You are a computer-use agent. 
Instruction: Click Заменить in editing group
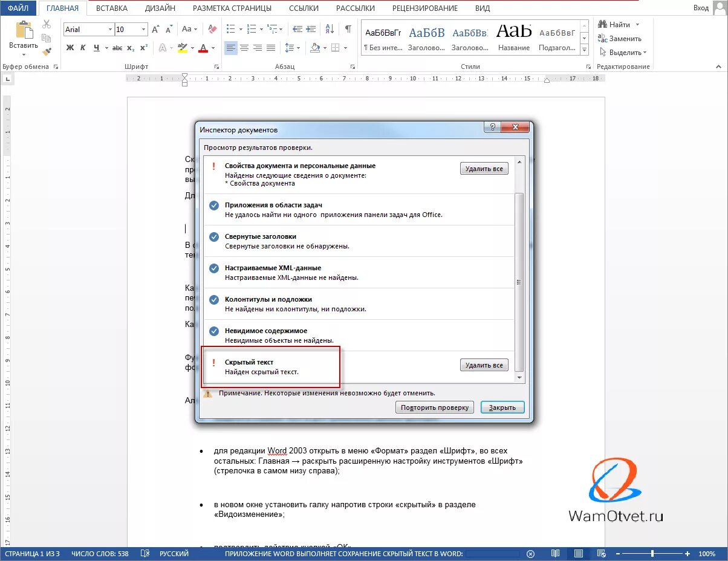[x=619, y=38]
